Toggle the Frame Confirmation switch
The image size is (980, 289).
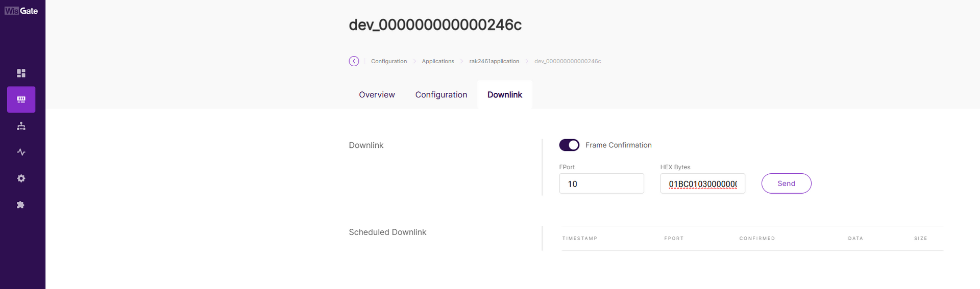click(x=569, y=145)
